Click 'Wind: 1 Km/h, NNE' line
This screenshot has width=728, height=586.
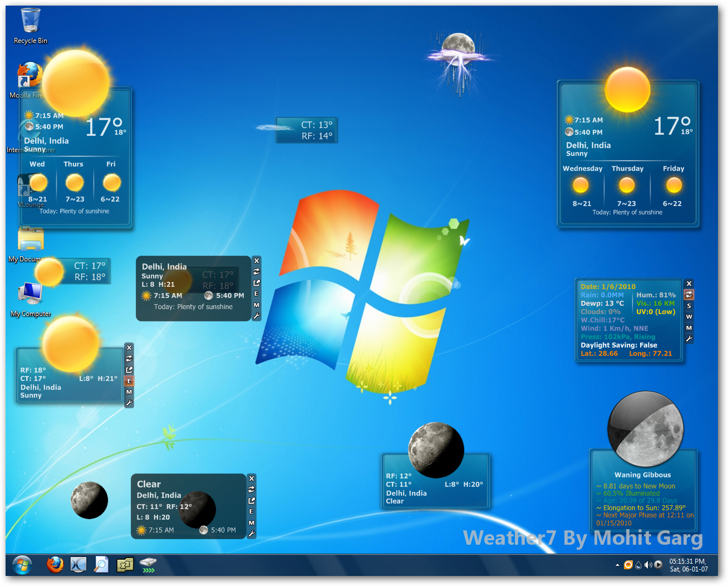click(x=614, y=329)
